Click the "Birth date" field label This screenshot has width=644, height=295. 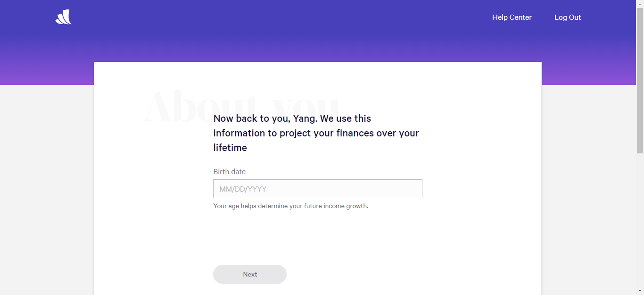pos(230,172)
